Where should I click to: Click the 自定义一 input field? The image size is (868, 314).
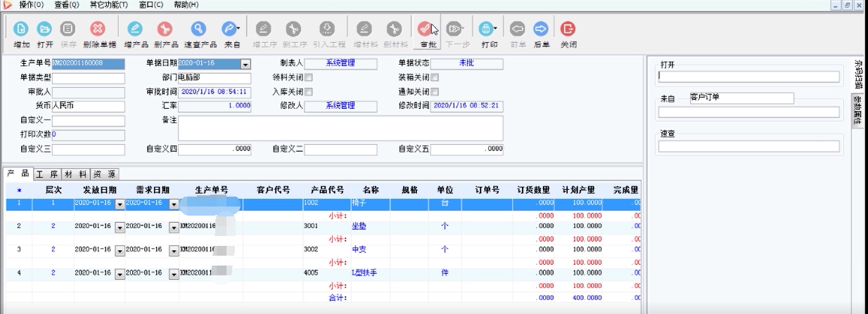click(89, 121)
